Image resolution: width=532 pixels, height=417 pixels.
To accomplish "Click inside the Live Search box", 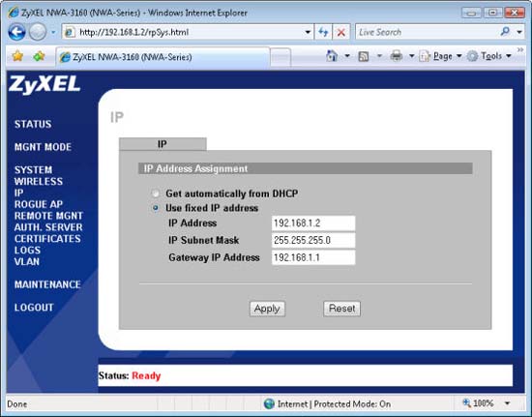I will click(426, 32).
